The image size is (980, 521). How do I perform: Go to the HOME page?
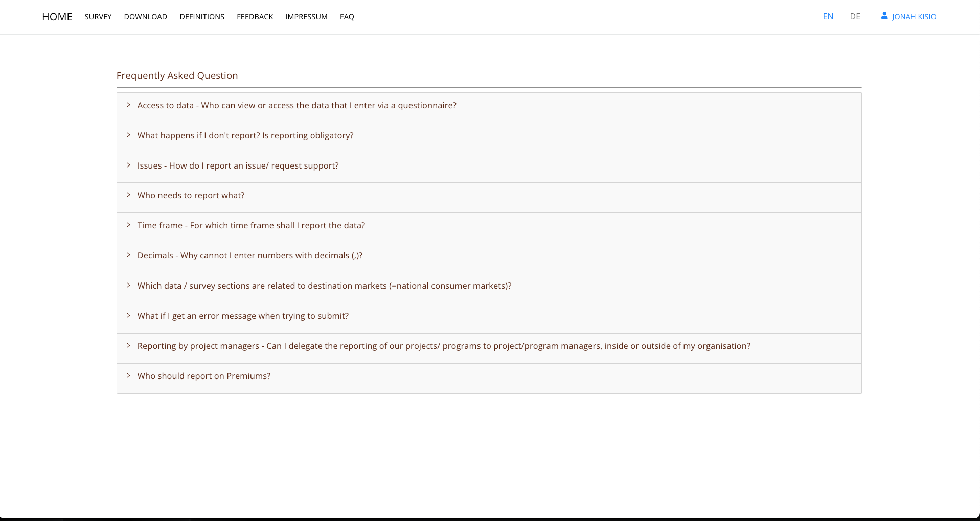[57, 17]
